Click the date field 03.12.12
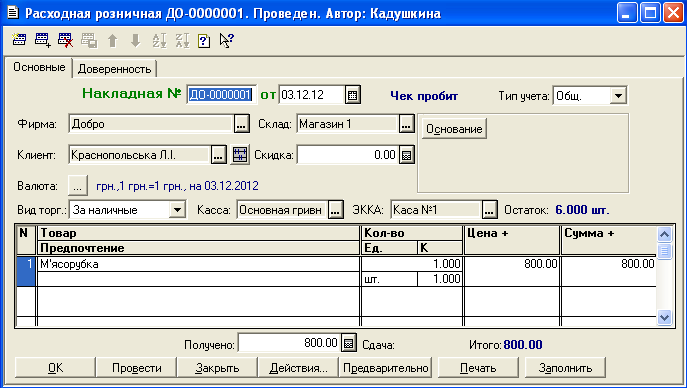Screen dimensions: 687x388 (x=311, y=95)
